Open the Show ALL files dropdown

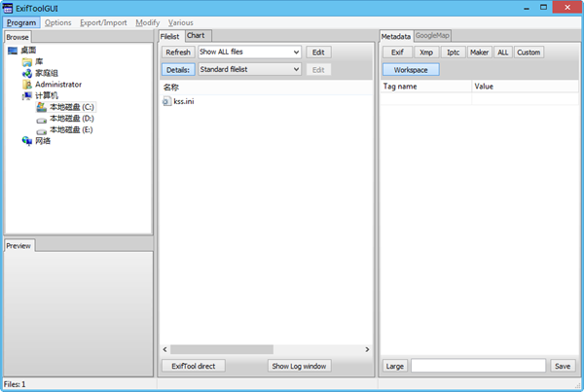249,53
